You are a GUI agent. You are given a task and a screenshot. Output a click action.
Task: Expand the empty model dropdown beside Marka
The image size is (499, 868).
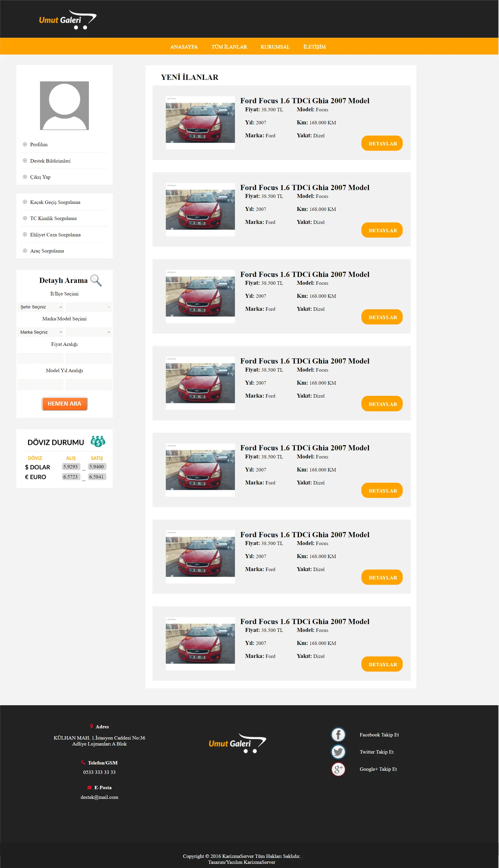tap(88, 332)
